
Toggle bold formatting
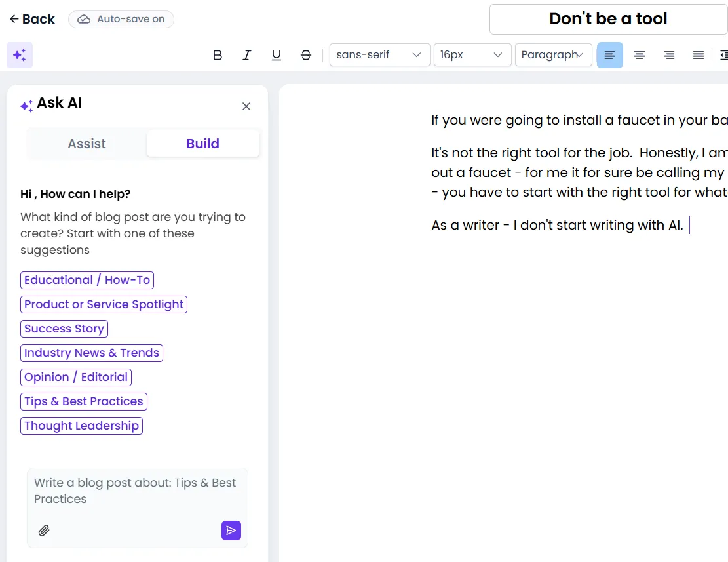click(218, 55)
